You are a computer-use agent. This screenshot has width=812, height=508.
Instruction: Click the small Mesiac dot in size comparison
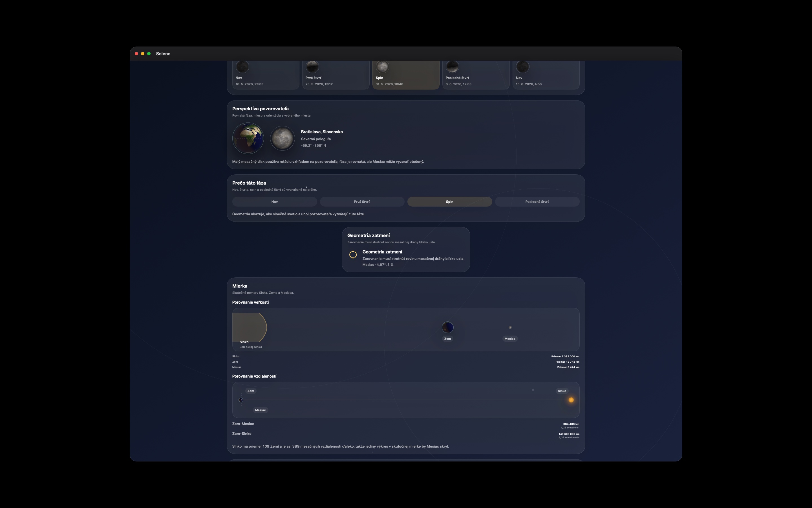[x=510, y=327]
